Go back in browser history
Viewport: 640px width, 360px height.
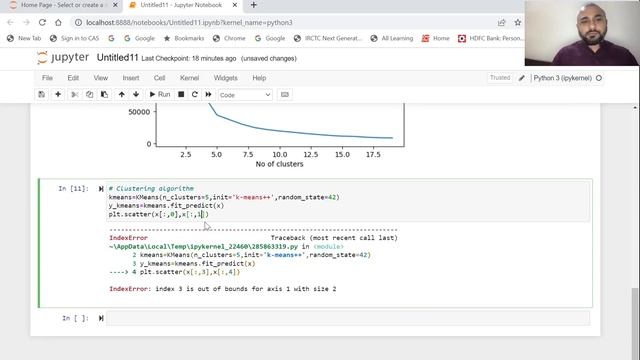10,22
